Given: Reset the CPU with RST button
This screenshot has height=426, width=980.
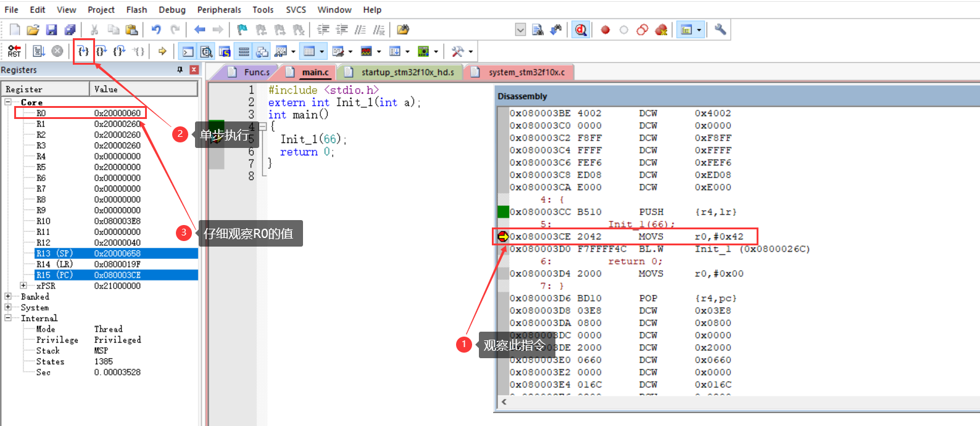Looking at the screenshot, I should tap(14, 51).
